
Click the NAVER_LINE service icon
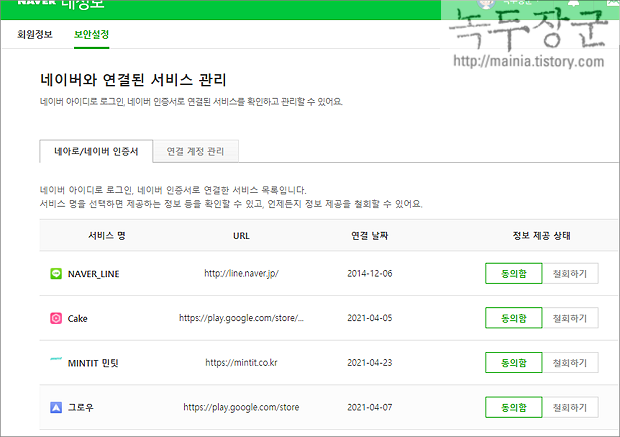tap(56, 274)
